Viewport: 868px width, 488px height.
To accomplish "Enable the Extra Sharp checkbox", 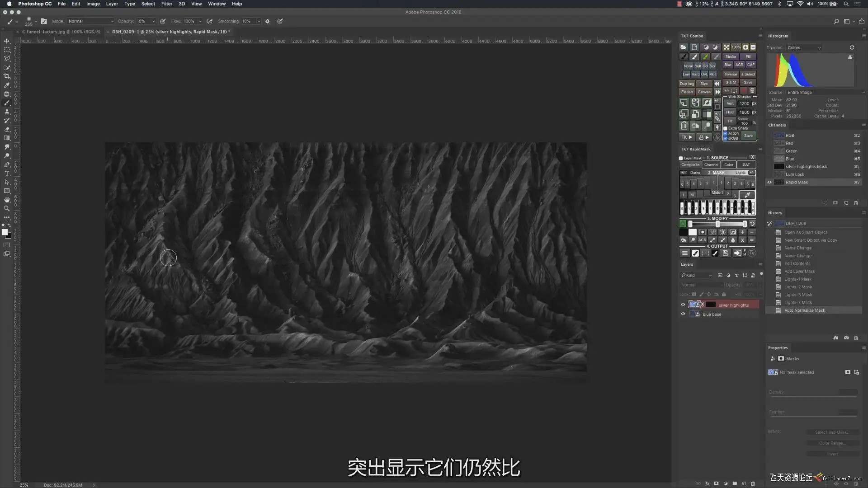I will coord(726,128).
